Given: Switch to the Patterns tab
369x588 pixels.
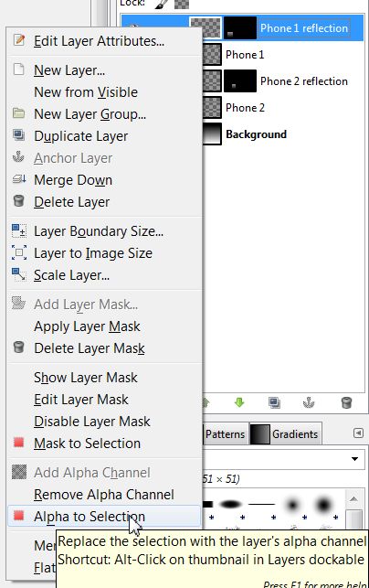Looking at the screenshot, I should tap(226, 434).
